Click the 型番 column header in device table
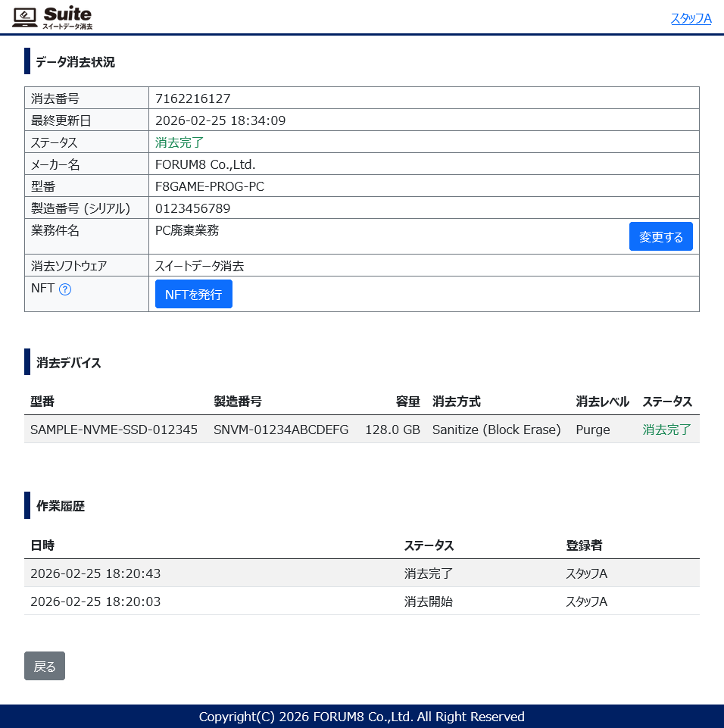Viewport: 724px width, 728px height. [x=42, y=401]
